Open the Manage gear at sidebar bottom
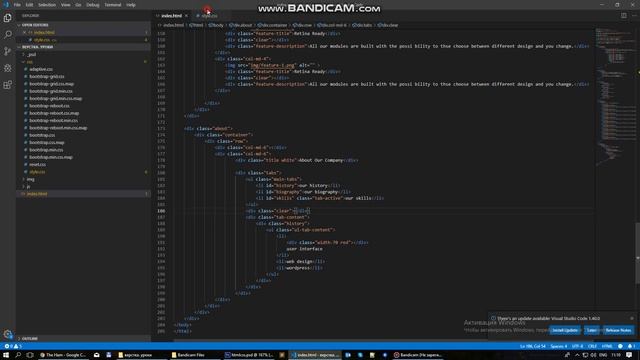Viewport: 640px width, 360px height. (x=7, y=334)
